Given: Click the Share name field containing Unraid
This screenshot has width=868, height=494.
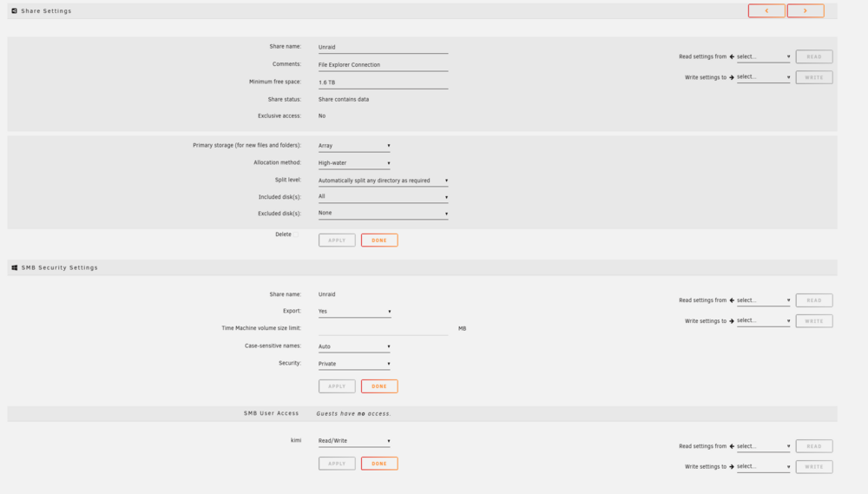Looking at the screenshot, I should pos(383,48).
